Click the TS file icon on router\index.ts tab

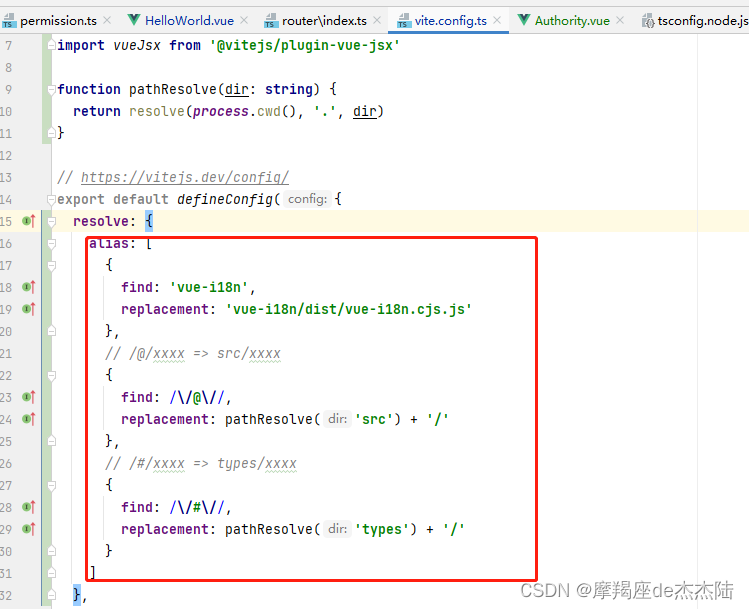271,21
